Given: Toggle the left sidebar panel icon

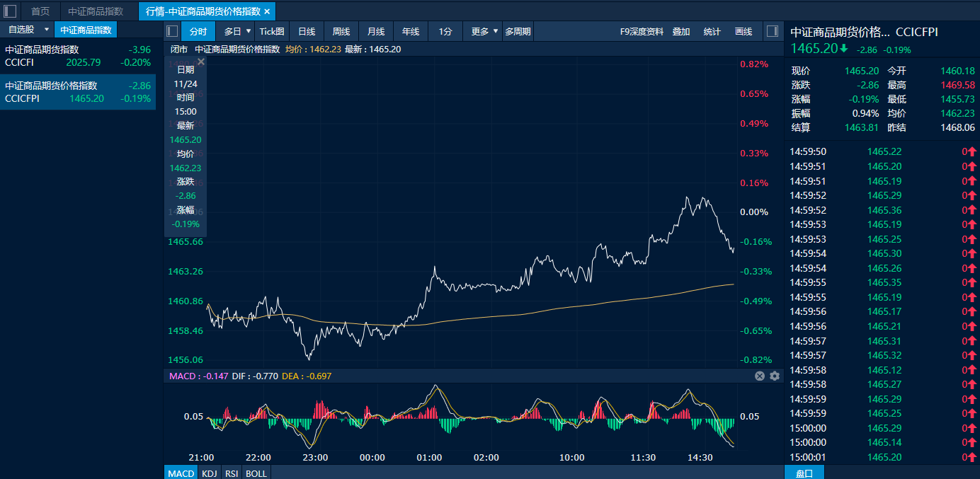Looking at the screenshot, I should click(x=10, y=11).
